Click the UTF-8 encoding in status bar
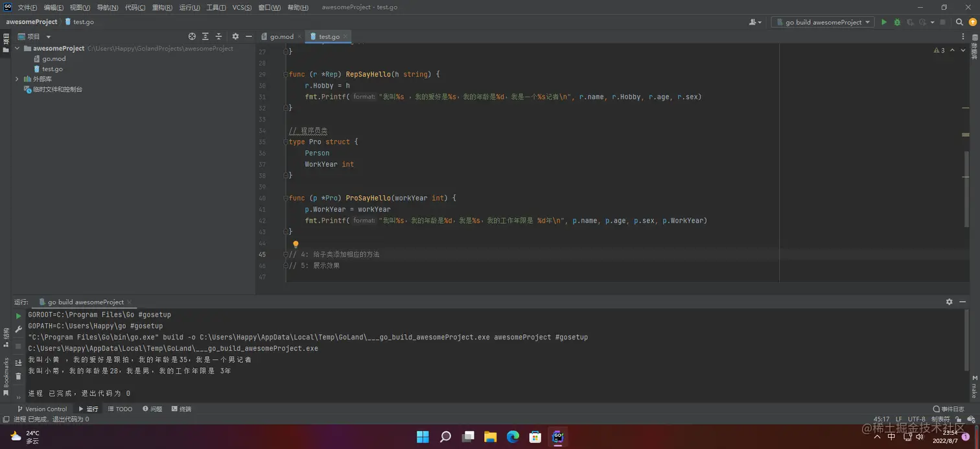980x449 pixels. point(916,419)
